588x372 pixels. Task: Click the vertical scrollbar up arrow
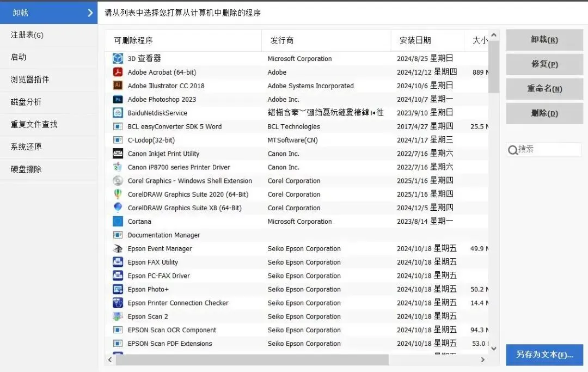pos(494,35)
